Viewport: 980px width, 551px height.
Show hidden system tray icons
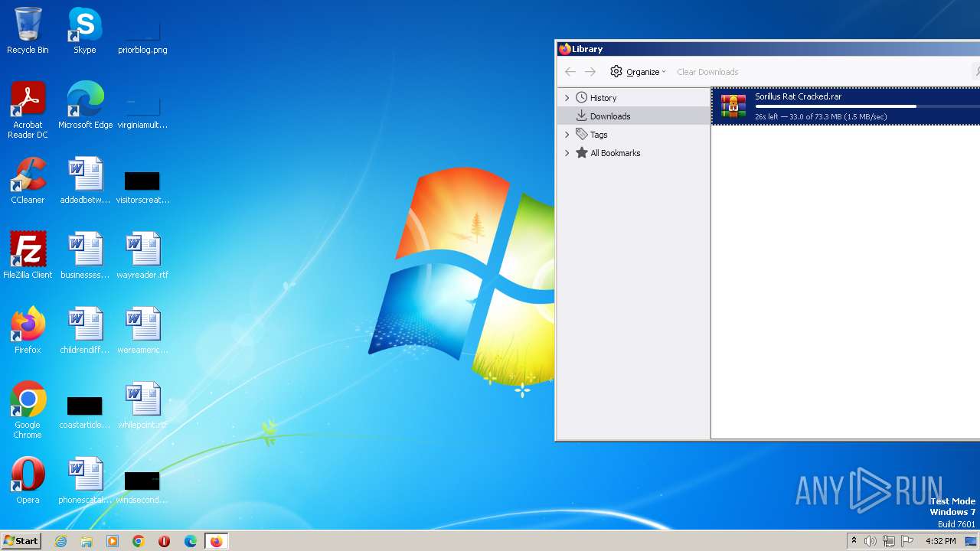pos(854,541)
